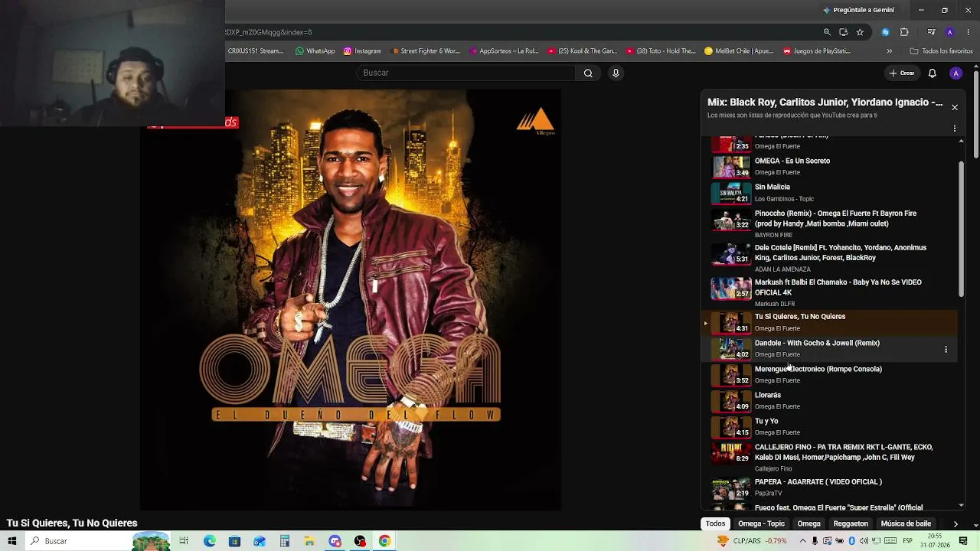The image size is (980, 551).
Task: Click Pregúntale a Gemini button
Action: tap(858, 10)
